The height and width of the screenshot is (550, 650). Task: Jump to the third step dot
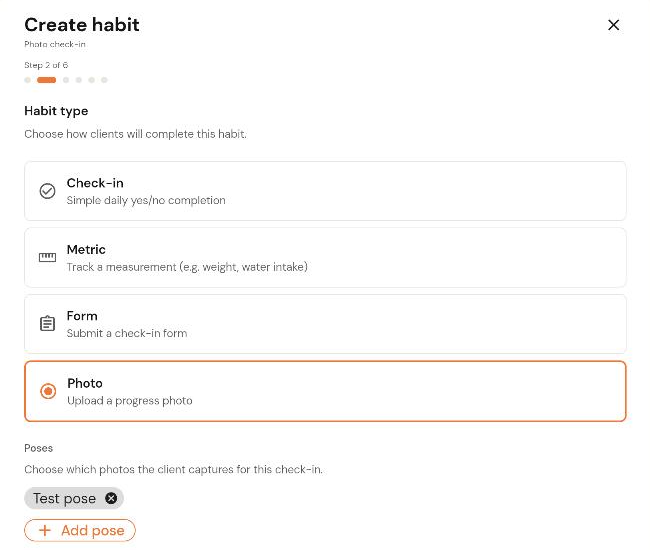point(66,80)
